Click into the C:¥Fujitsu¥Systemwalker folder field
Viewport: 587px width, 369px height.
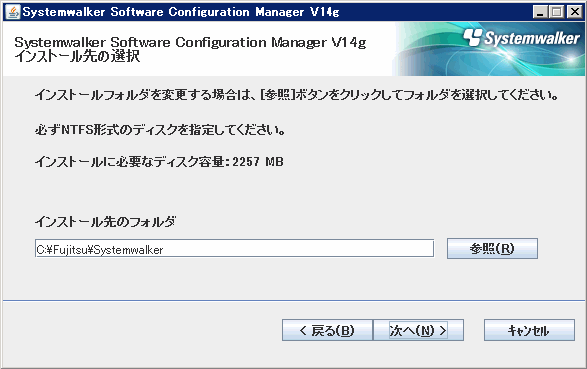234,248
